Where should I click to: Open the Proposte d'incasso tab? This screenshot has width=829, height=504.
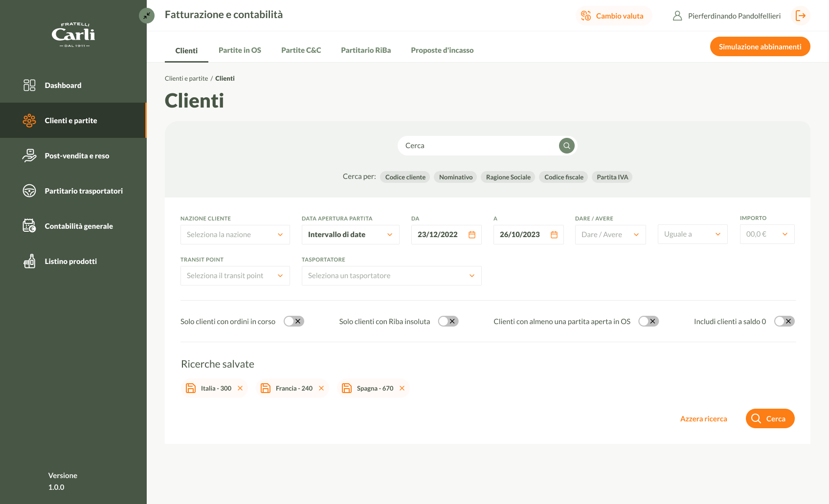point(442,50)
